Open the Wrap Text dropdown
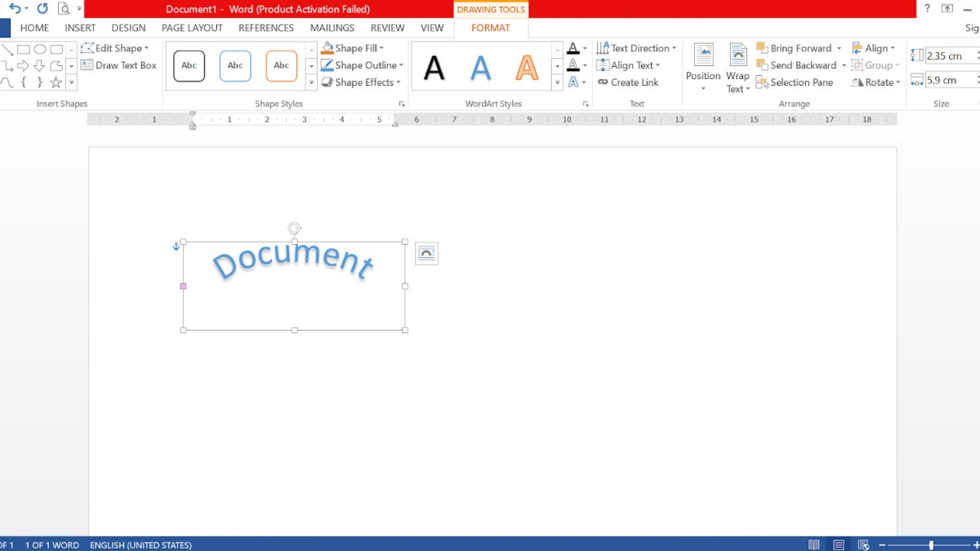The height and width of the screenshot is (551, 980). click(738, 68)
